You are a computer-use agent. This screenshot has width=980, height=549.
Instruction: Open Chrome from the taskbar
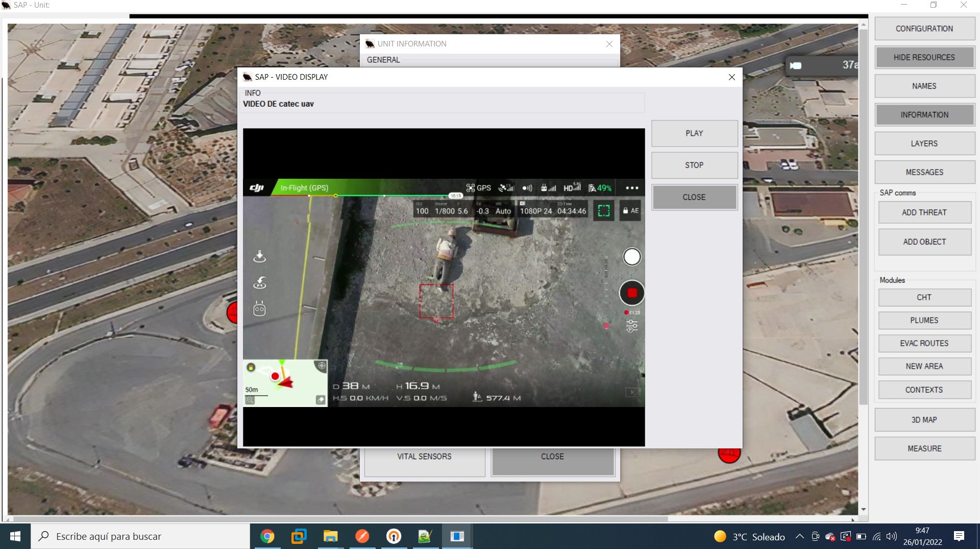coord(267,536)
